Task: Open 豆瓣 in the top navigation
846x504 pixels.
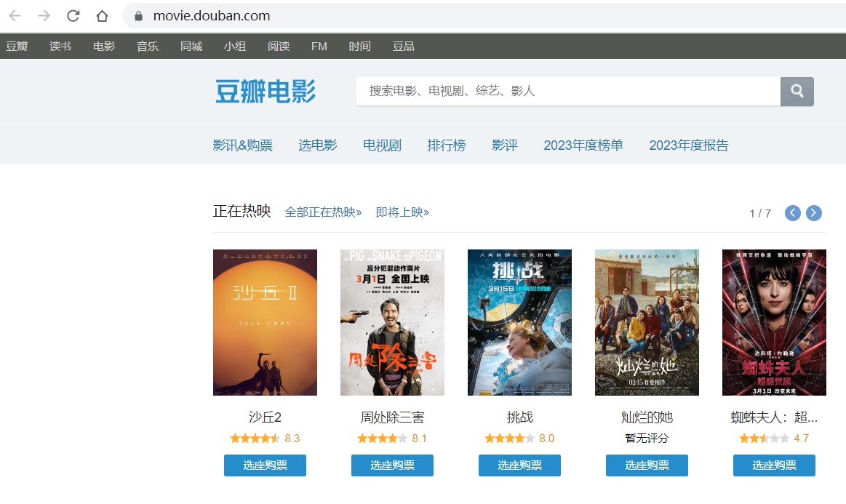Action: (x=17, y=47)
